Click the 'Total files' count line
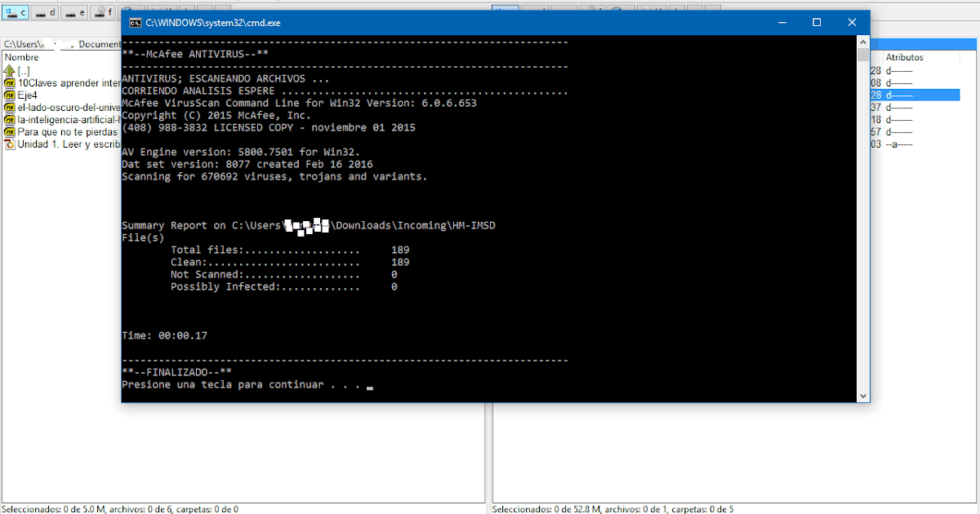This screenshot has width=980, height=514. click(x=290, y=250)
